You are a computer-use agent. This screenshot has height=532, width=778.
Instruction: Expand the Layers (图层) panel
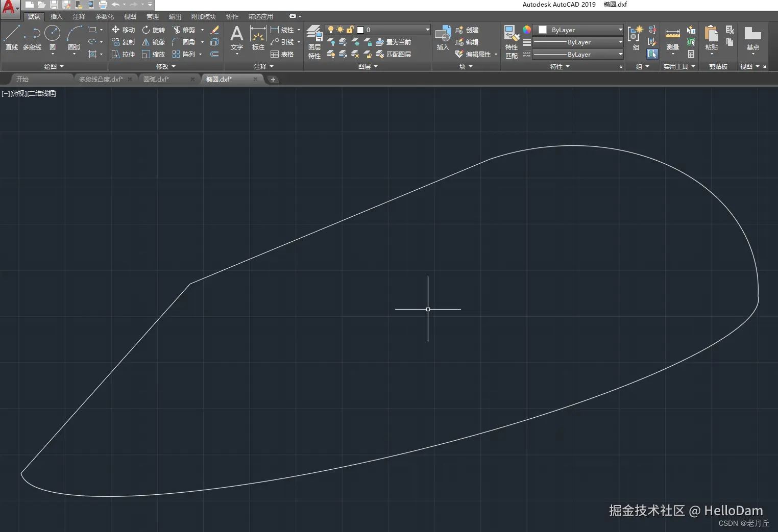pyautogui.click(x=368, y=66)
